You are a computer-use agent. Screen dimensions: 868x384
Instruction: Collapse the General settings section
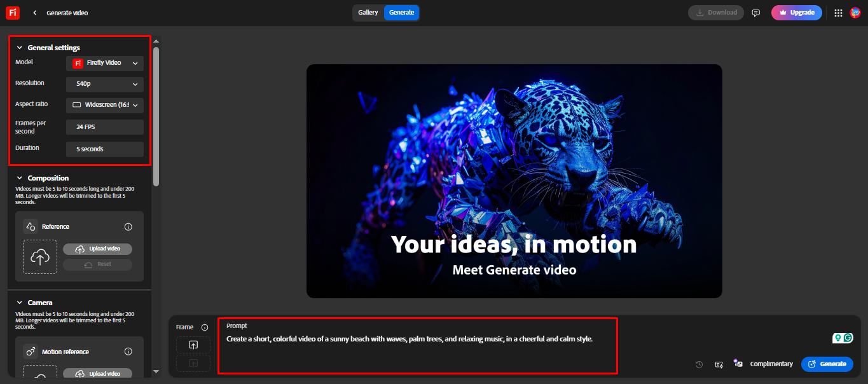point(18,46)
